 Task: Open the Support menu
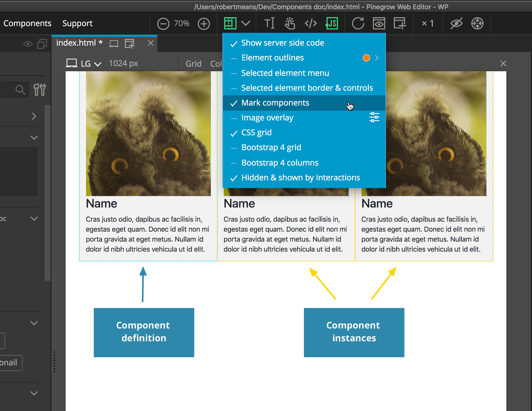(77, 23)
